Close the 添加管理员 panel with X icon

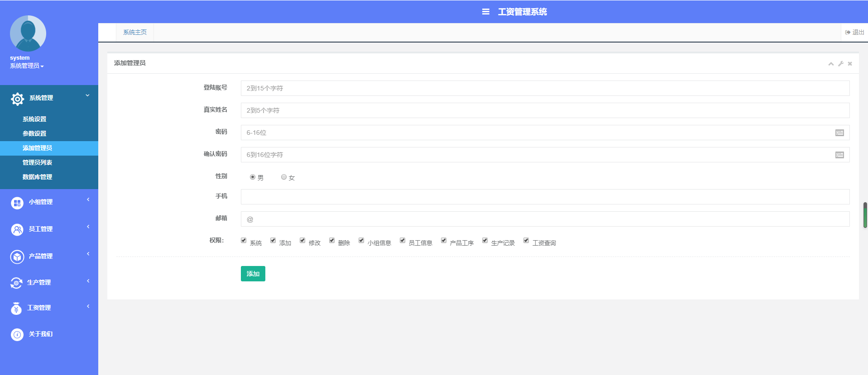point(850,64)
